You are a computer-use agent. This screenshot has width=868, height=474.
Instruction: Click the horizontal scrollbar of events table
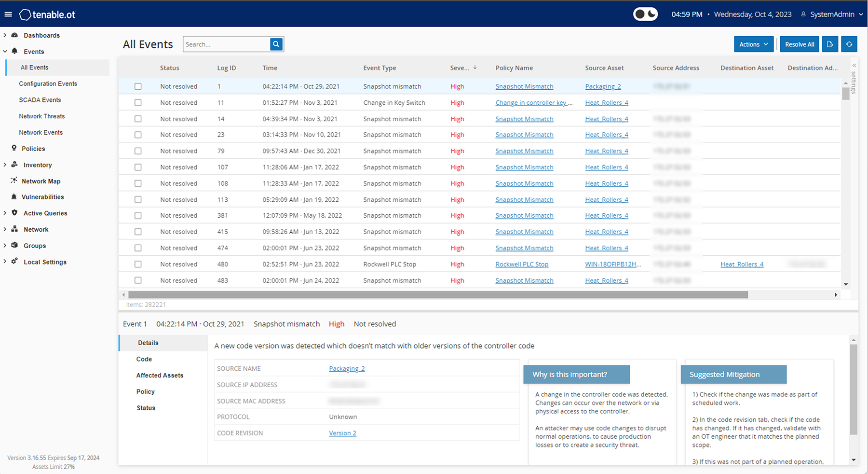[x=438, y=294]
